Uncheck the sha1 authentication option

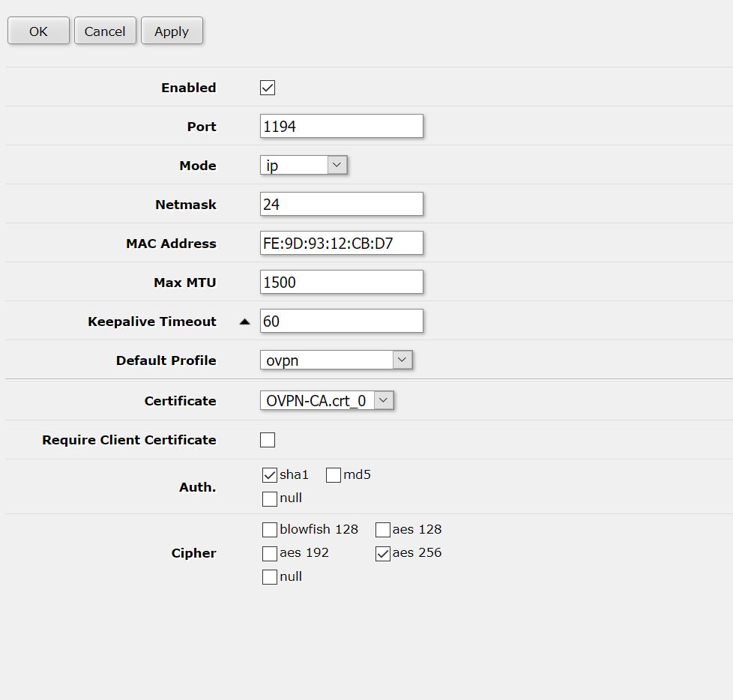270,474
